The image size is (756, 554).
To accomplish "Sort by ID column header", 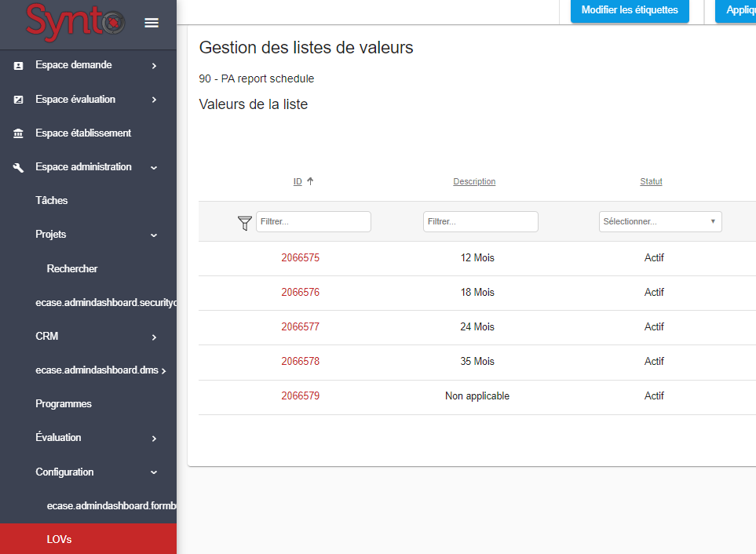I will [298, 181].
